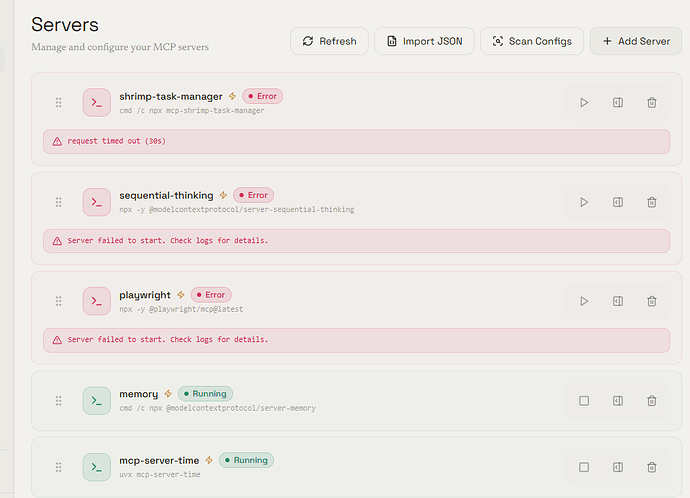This screenshot has height=498, width=690.
Task: Open side panel for shrimp-task-manager
Action: tap(618, 103)
